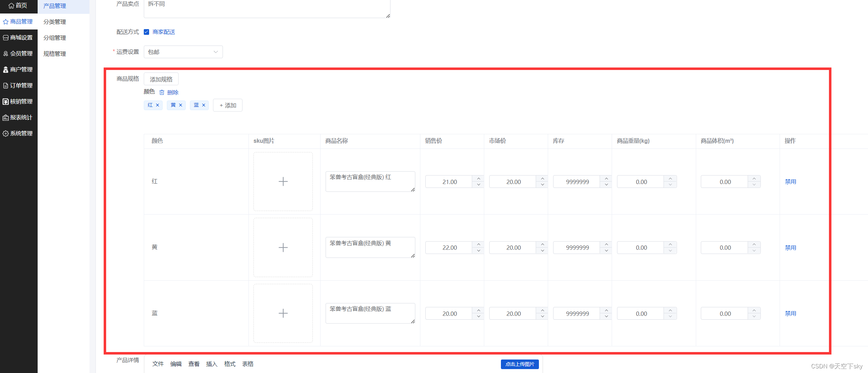Remove the 黄 color tag
The width and height of the screenshot is (868, 373).
click(x=181, y=105)
